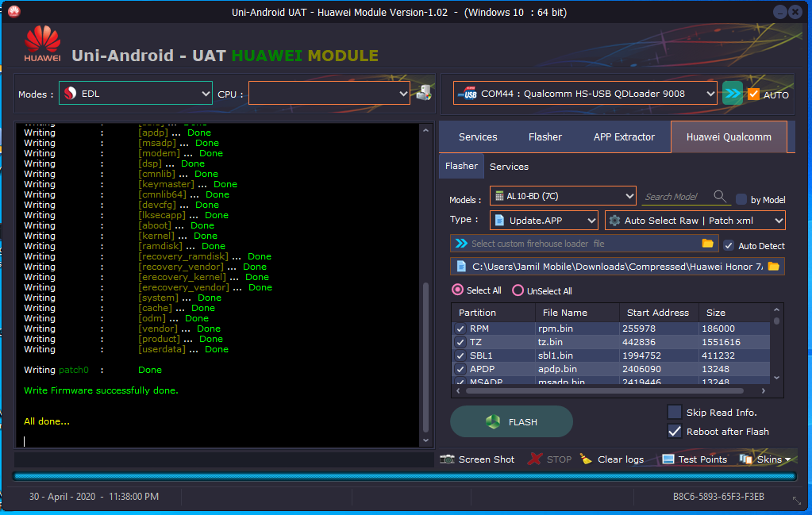Uncheck the TZ partition checkbox
Viewport: 812px width, 515px height.
coord(460,342)
